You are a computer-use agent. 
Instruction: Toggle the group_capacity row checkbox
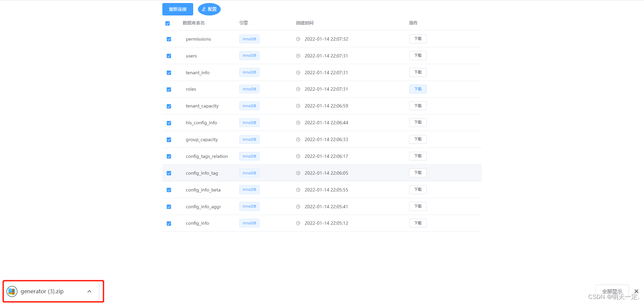point(169,140)
